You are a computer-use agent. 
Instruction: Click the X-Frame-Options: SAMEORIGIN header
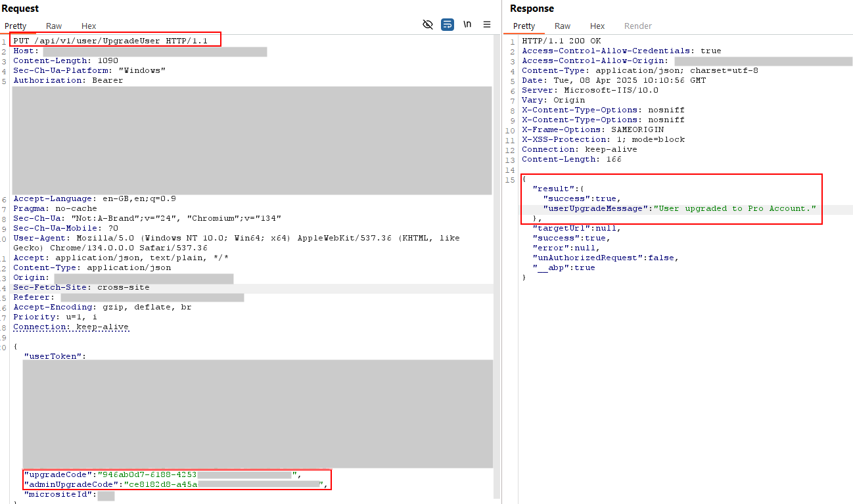pos(593,129)
